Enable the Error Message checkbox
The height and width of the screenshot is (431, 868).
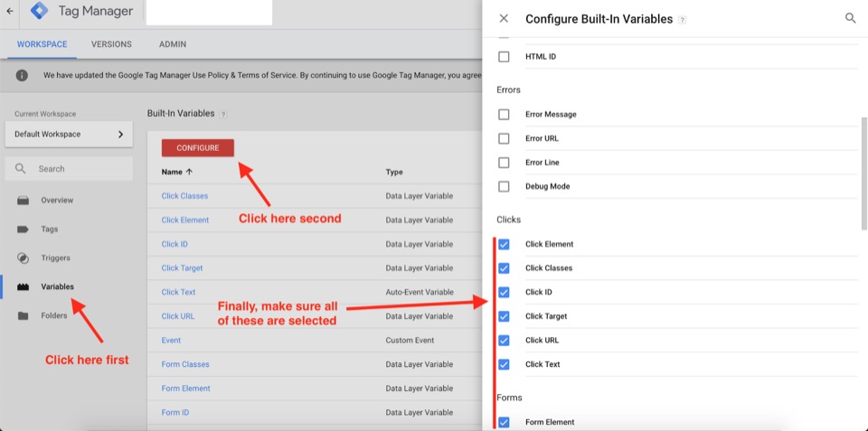[504, 115]
